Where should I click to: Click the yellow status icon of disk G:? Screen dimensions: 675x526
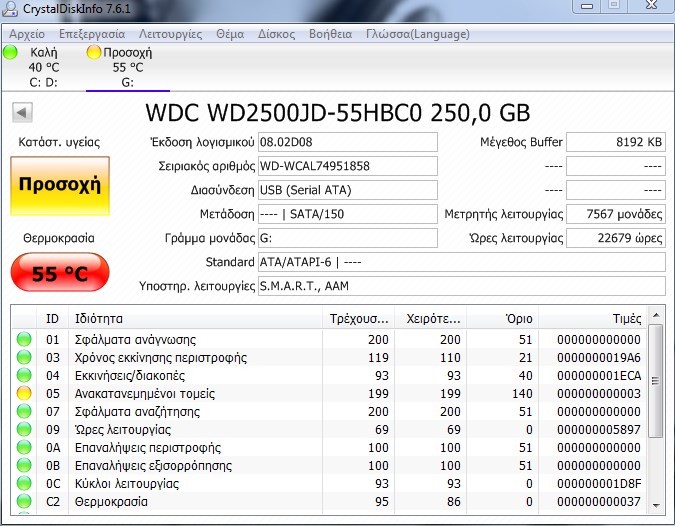pos(93,52)
